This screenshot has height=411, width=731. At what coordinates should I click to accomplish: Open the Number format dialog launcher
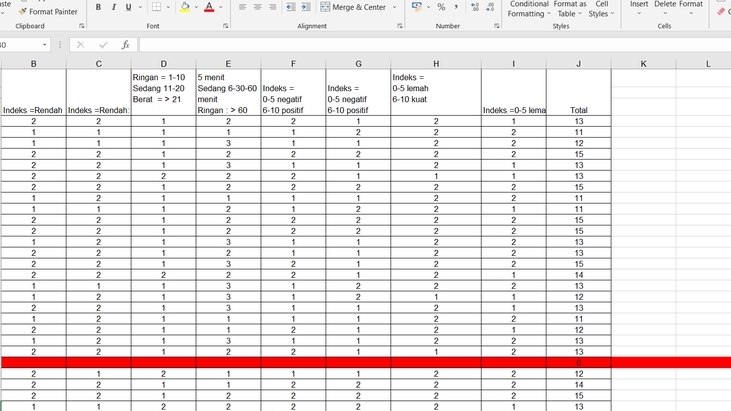click(497, 26)
